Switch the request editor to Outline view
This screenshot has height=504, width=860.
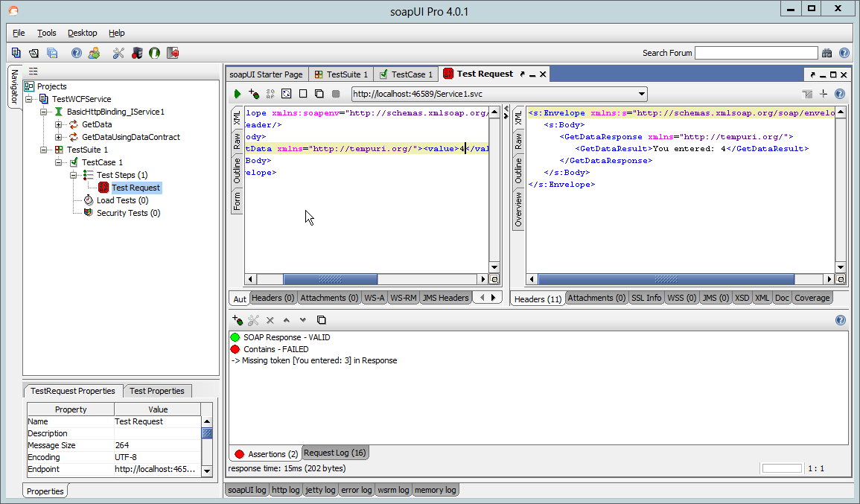(x=237, y=170)
